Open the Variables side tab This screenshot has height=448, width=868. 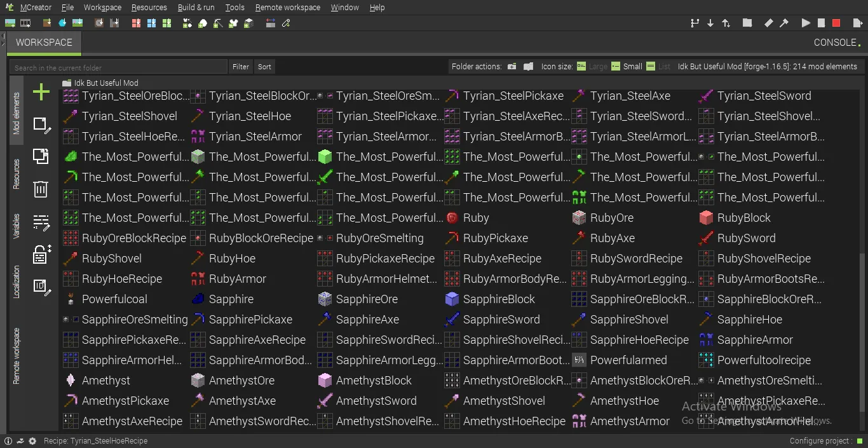17,227
